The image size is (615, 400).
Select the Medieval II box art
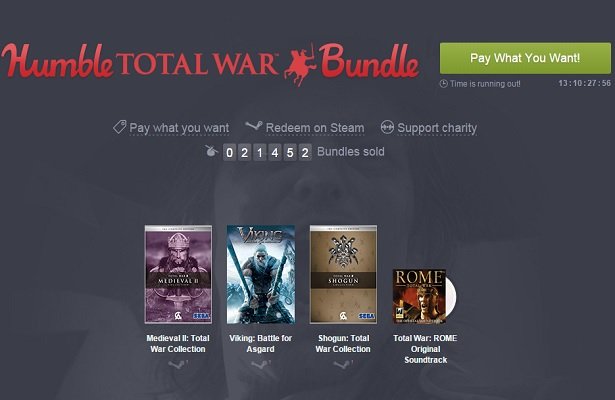(178, 274)
